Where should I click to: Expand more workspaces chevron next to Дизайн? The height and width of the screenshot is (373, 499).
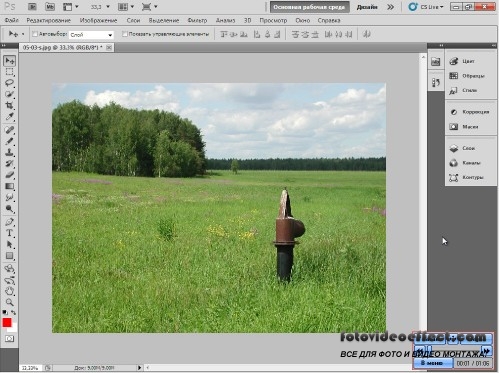point(390,7)
